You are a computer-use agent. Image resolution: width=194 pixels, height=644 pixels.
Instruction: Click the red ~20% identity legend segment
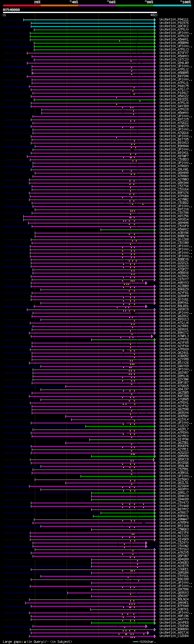pos(22,5)
